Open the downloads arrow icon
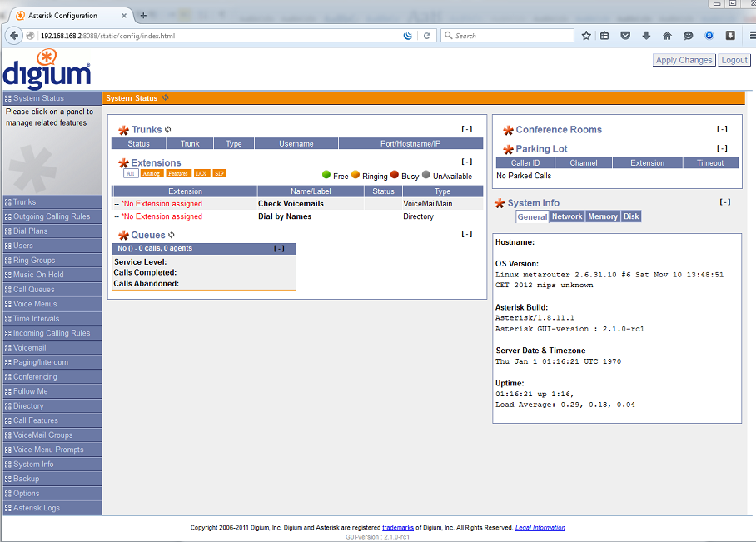Image resolution: width=756 pixels, height=542 pixels. tap(647, 36)
